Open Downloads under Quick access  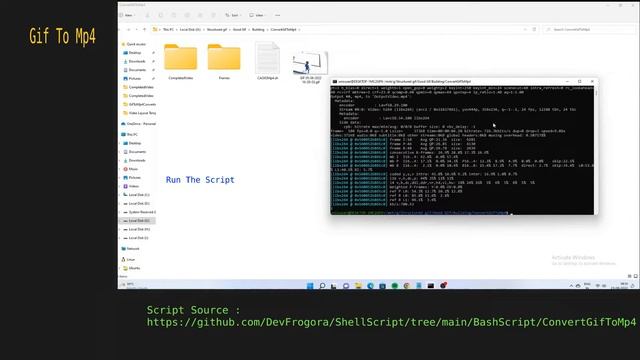(137, 61)
